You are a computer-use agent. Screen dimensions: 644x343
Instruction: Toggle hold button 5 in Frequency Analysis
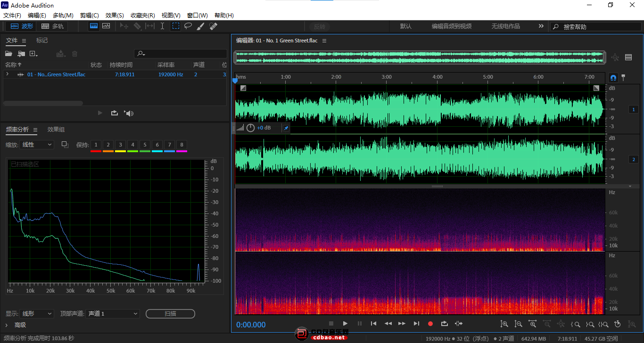145,145
